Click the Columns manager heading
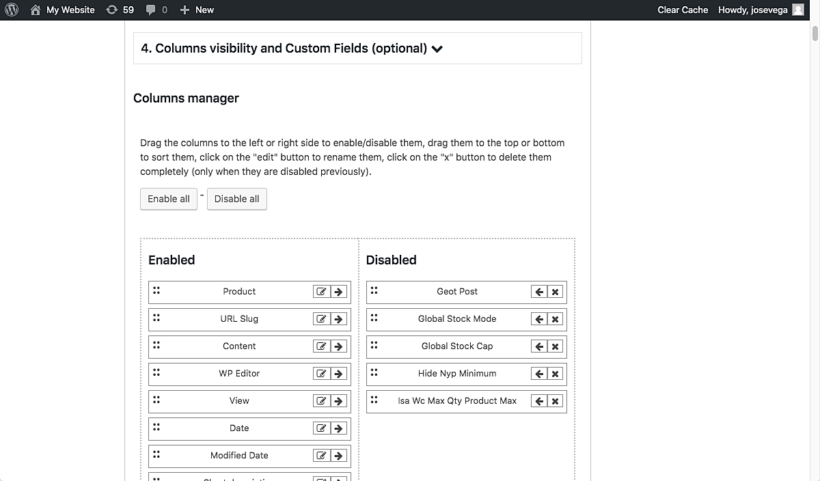The height and width of the screenshot is (481, 820). pos(186,98)
